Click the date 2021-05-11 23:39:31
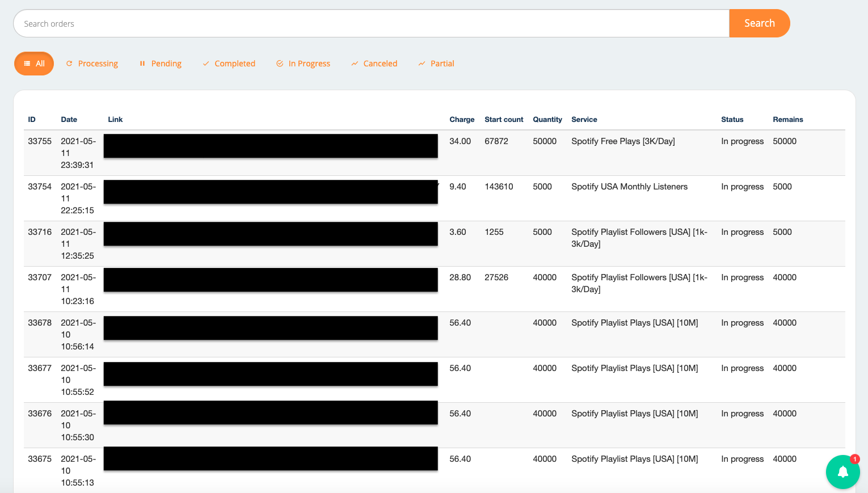868x493 pixels. (78, 153)
